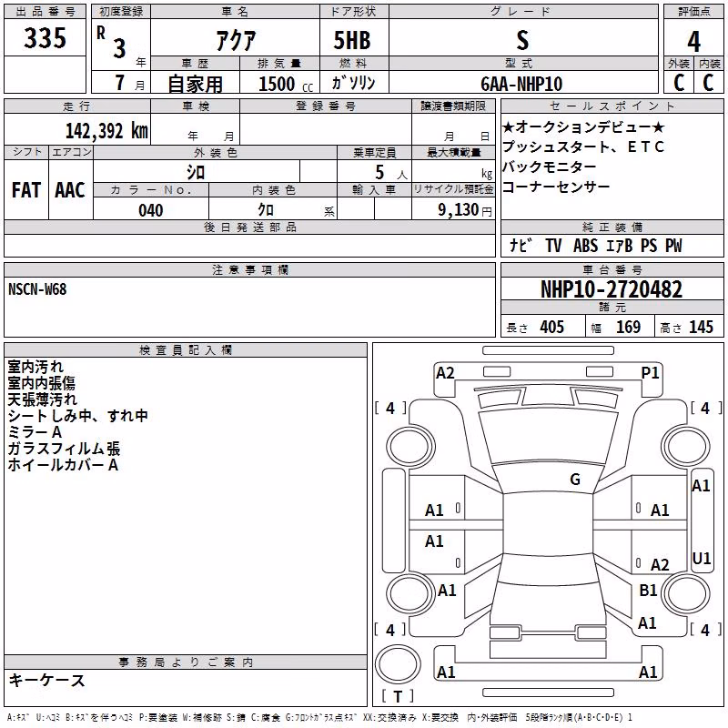Click the air conditioner value AAC
This screenshot has width=728, height=728.
pyautogui.click(x=70, y=190)
